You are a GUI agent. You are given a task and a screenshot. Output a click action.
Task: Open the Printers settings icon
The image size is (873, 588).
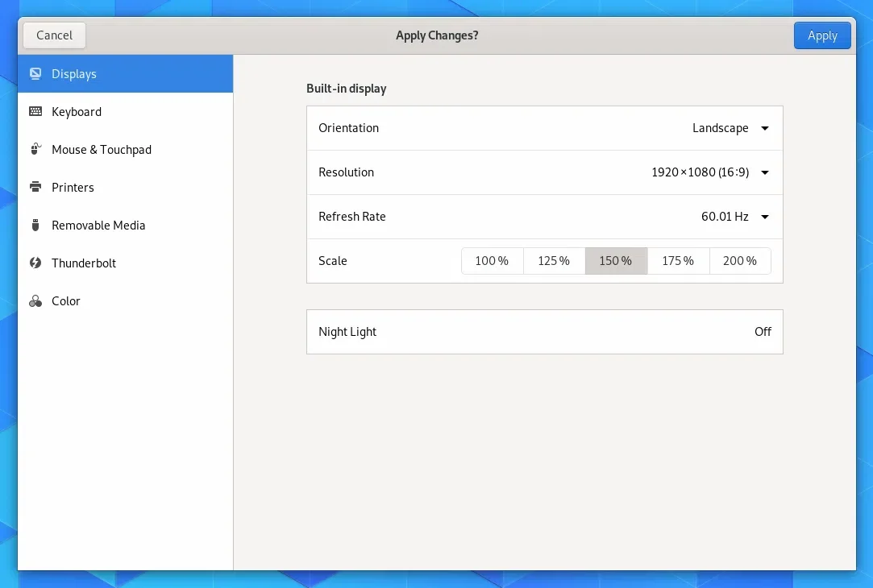point(35,187)
